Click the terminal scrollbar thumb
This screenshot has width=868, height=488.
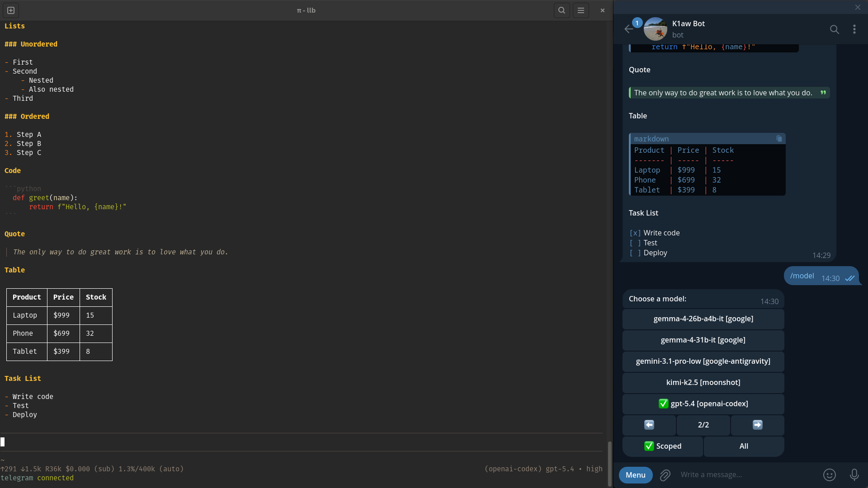pyautogui.click(x=609, y=463)
